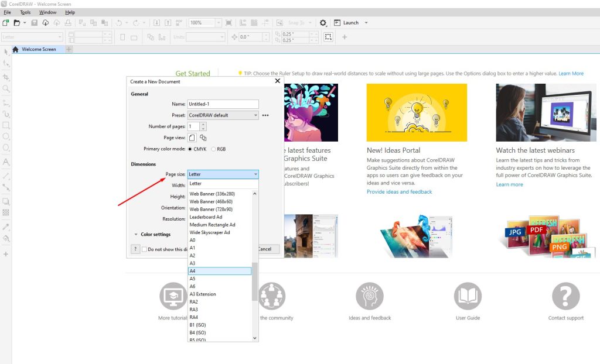The image size is (600, 364).
Task: Click the help question mark button in dialog
Action: (x=135, y=249)
